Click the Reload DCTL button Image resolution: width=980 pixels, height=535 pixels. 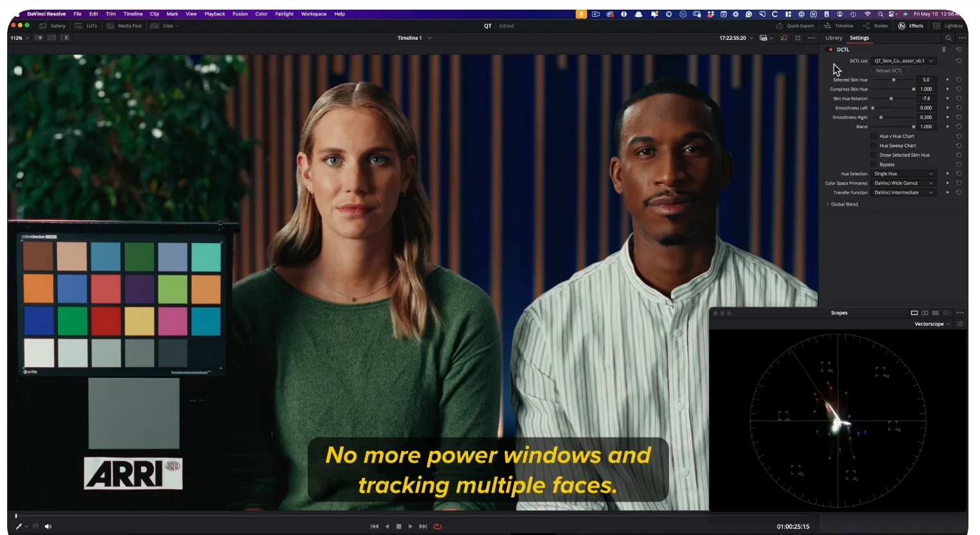point(888,71)
